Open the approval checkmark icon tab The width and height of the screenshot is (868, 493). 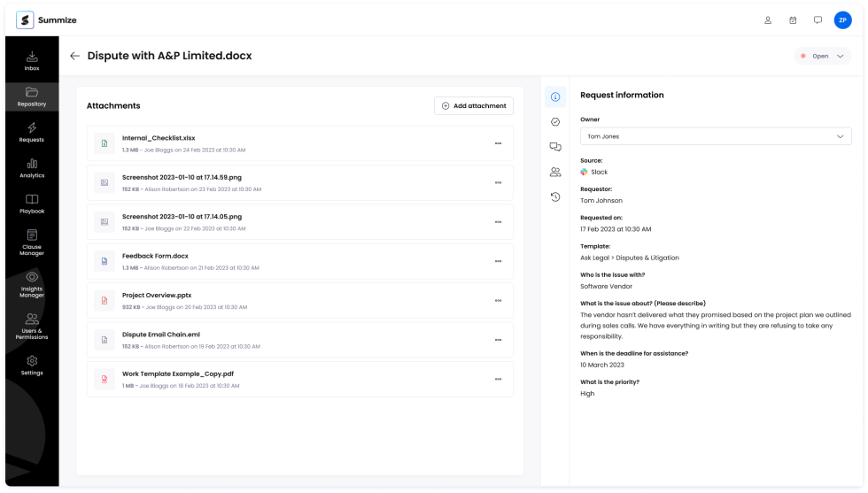555,122
